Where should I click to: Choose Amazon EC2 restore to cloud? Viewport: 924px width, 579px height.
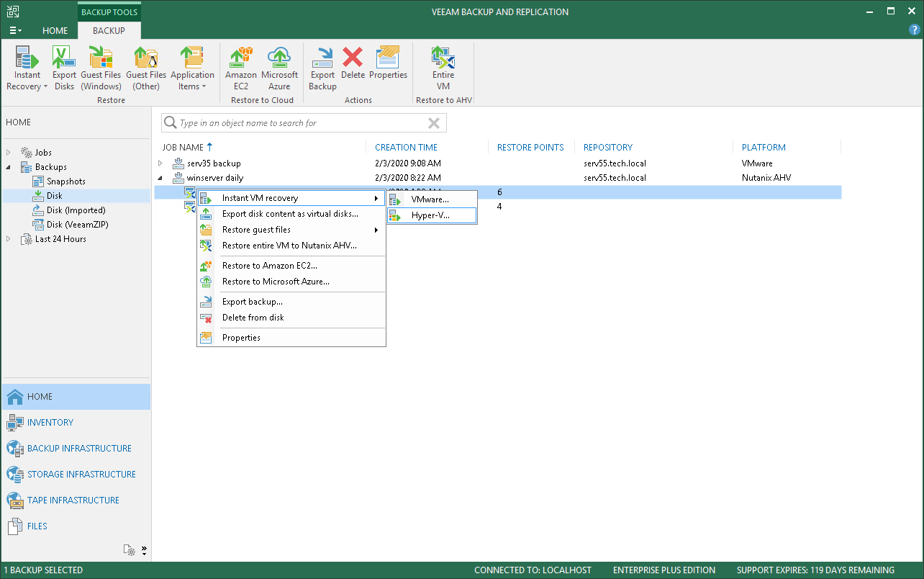[241, 68]
